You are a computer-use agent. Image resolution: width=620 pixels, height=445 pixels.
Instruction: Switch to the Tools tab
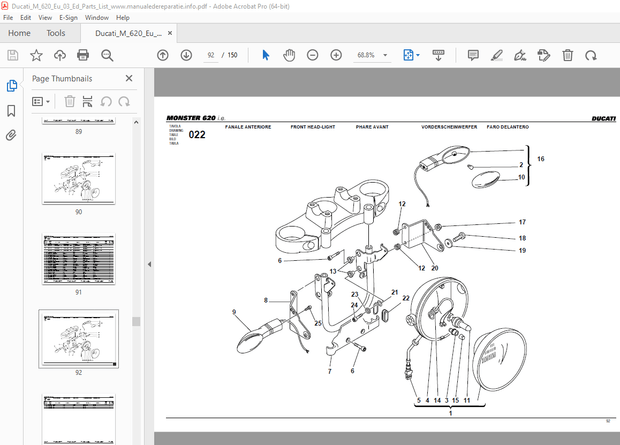tap(56, 33)
